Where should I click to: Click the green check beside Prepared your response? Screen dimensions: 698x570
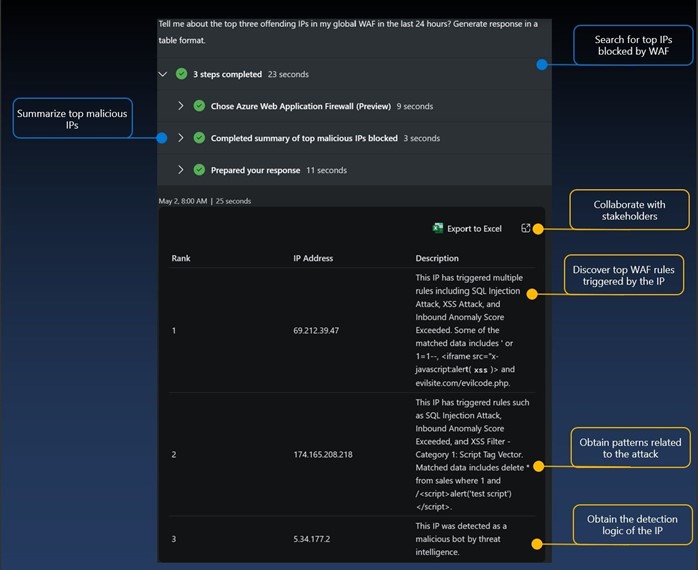[x=199, y=170]
